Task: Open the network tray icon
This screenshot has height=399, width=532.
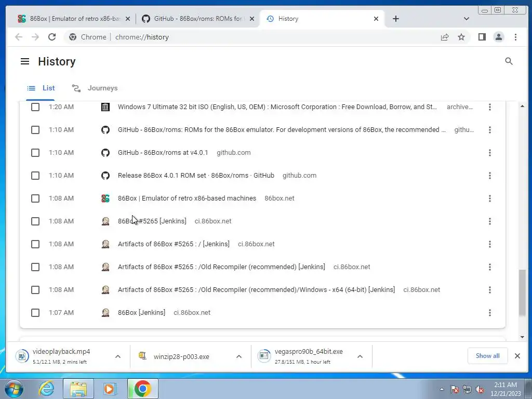Action: pos(467,390)
